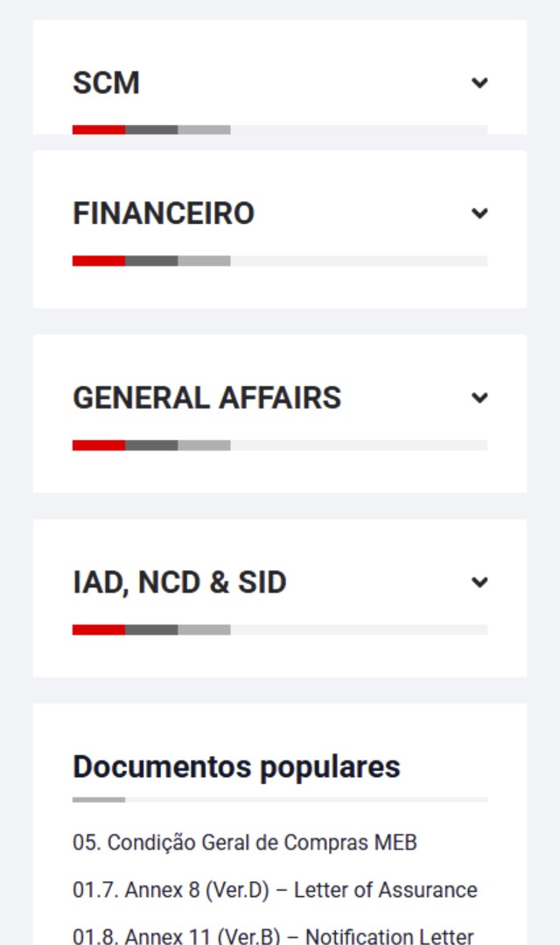Click red segment under FINANCEIRO

pos(99,261)
